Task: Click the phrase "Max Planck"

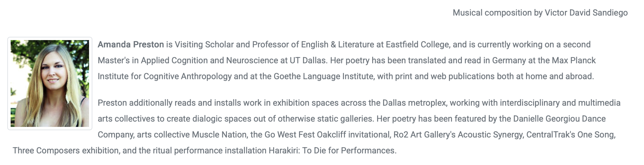Action: [574, 61]
